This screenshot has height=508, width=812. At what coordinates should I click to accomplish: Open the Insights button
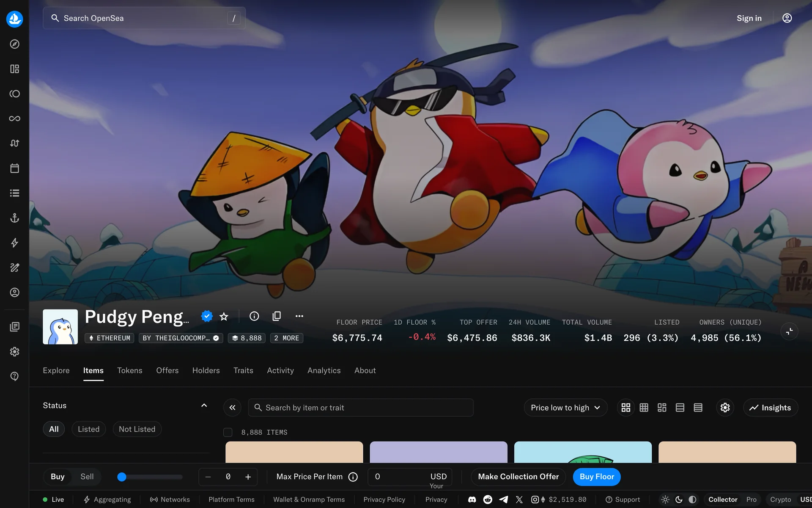tap(771, 408)
